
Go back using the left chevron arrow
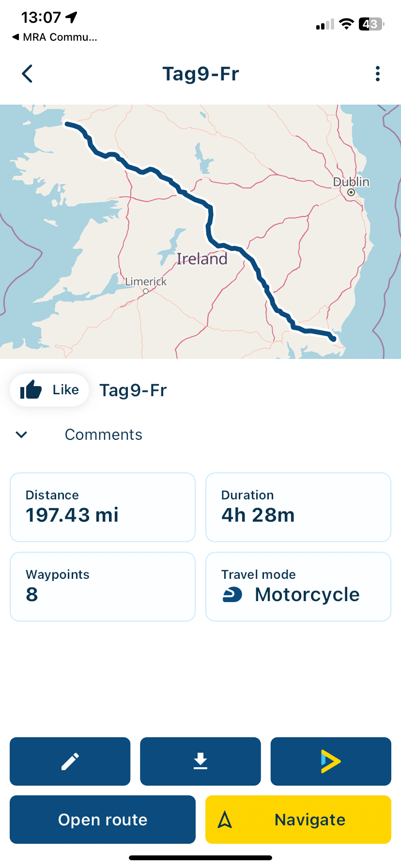27,74
